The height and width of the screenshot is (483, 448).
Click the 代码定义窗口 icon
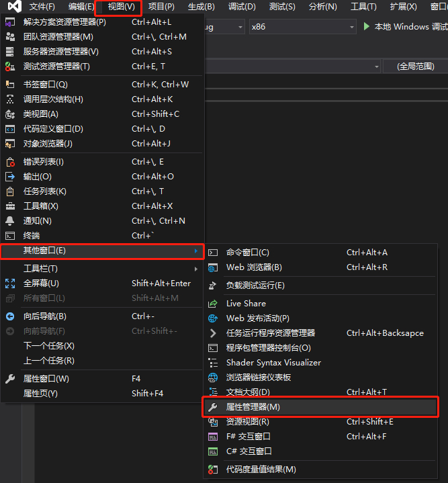(x=10, y=129)
